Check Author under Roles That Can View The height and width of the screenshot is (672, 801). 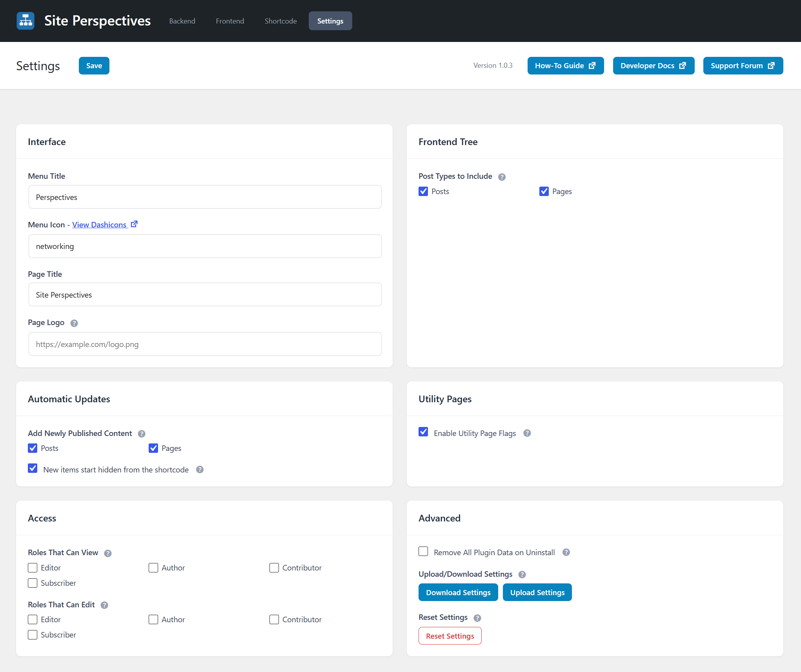pyautogui.click(x=153, y=568)
